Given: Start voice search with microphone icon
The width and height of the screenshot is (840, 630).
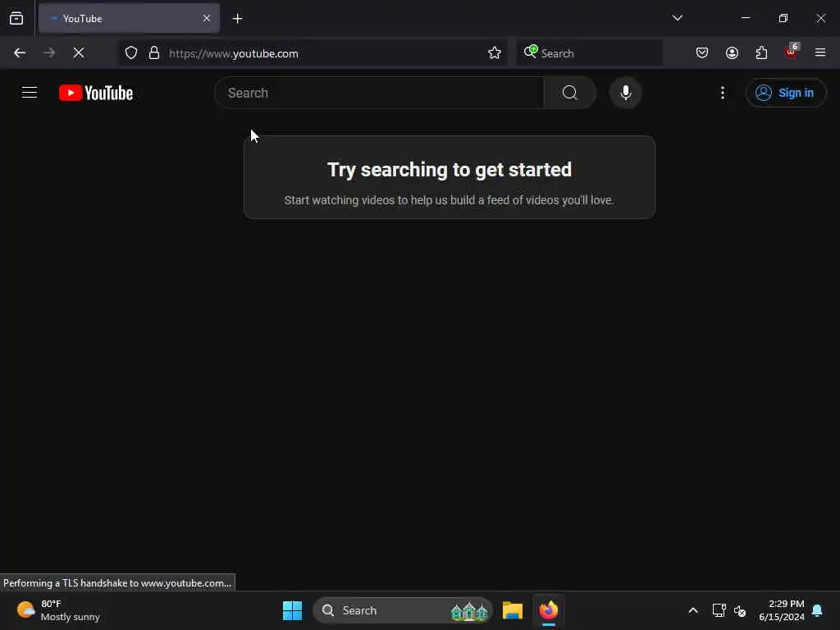Looking at the screenshot, I should 625,93.
